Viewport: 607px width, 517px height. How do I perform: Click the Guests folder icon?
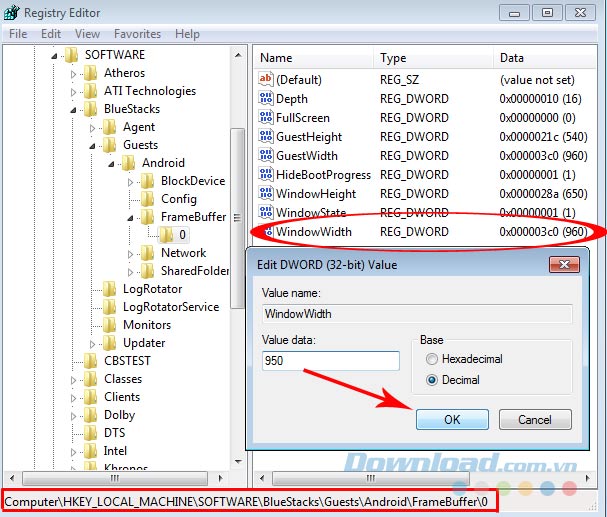click(110, 145)
